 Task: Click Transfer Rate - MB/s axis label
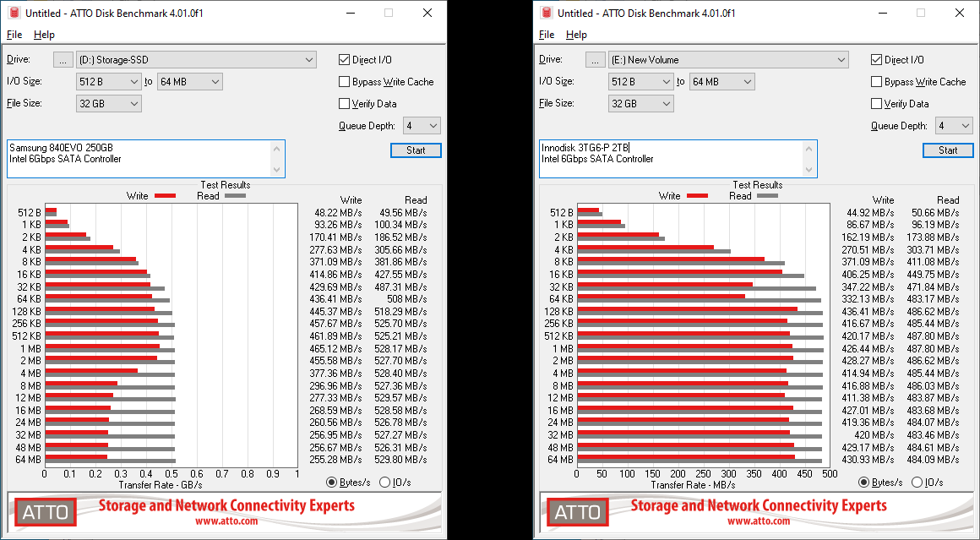coord(693,485)
